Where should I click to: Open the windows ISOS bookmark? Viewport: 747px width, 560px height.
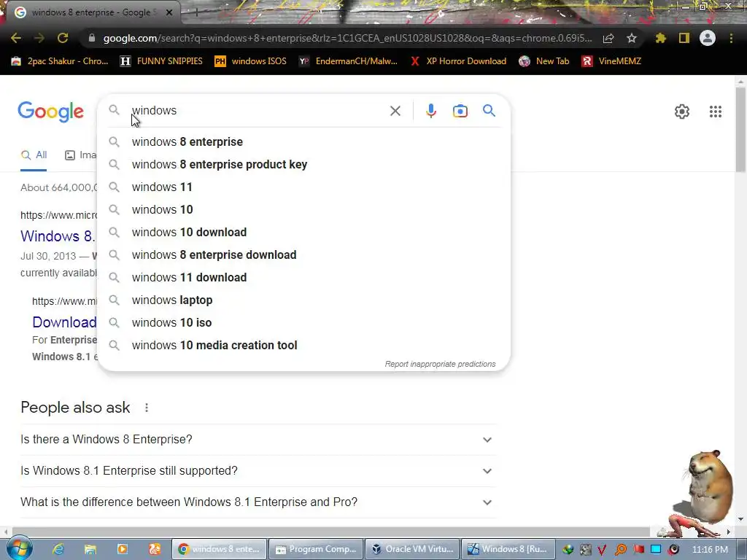(x=251, y=61)
